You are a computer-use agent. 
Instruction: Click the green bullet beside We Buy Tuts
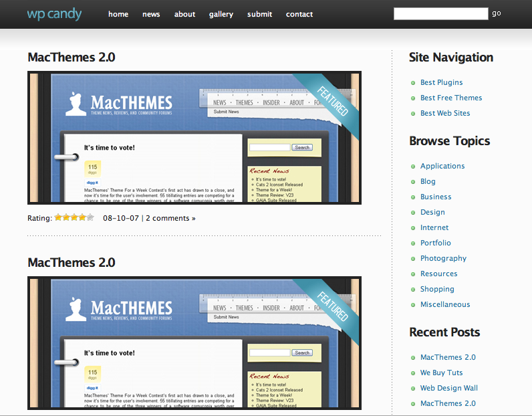413,373
